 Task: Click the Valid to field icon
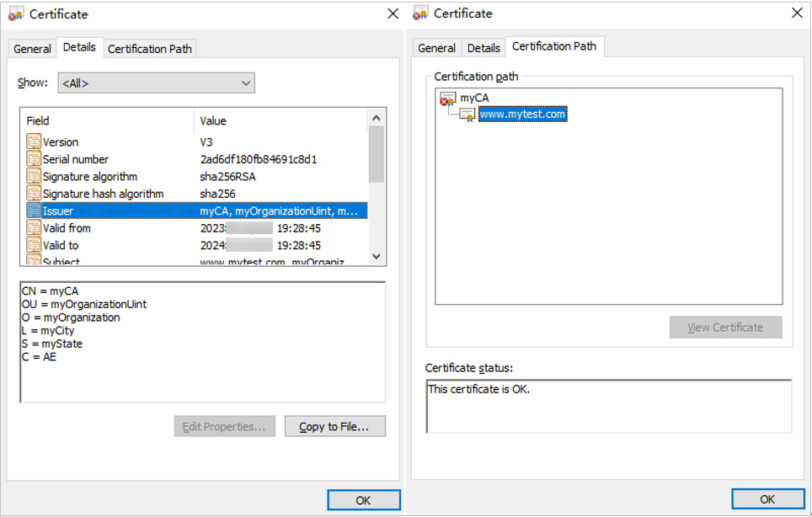34,246
